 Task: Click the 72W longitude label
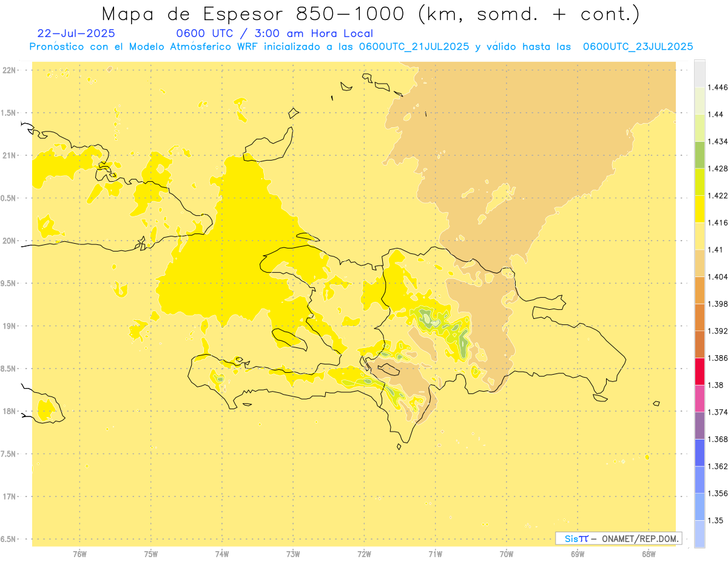click(x=364, y=554)
